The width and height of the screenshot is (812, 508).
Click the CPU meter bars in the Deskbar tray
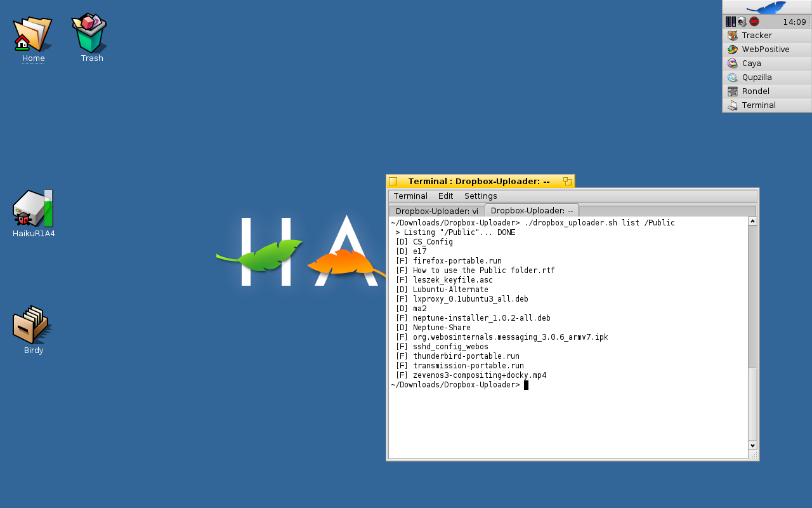click(x=730, y=22)
